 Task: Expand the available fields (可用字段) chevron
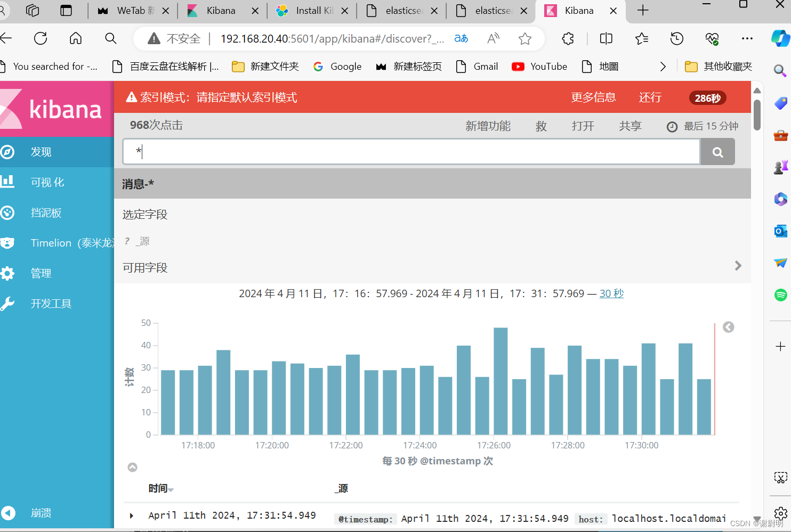738,266
